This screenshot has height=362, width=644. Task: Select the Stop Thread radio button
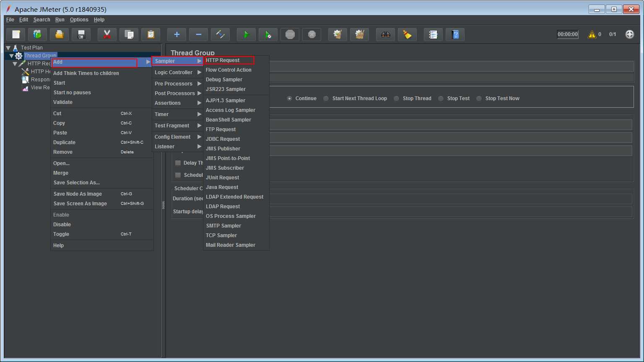(x=396, y=98)
